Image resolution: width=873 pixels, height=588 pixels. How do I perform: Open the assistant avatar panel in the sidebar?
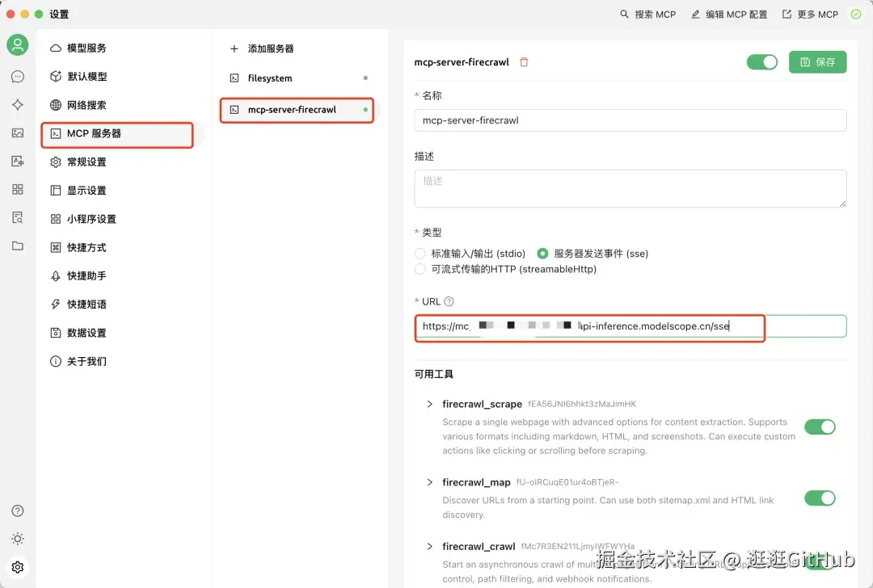[17, 45]
